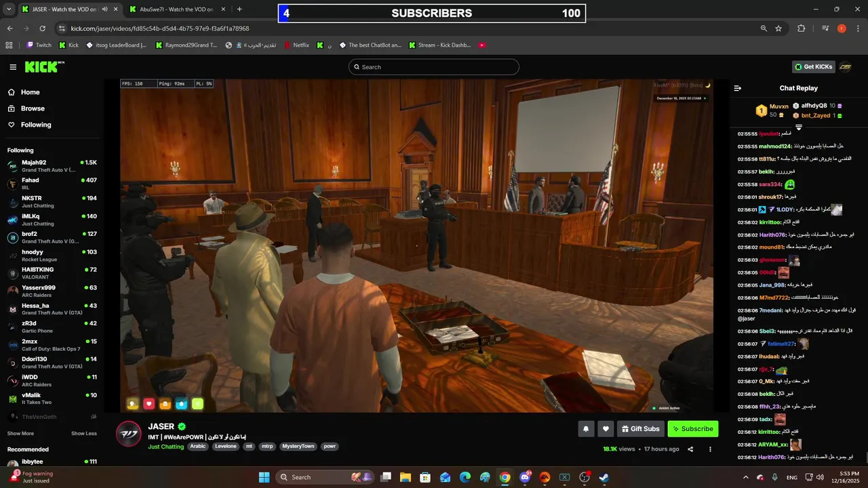Click iWDD ARC Raiders channel
Screen dimensions: 868x488
52,380
